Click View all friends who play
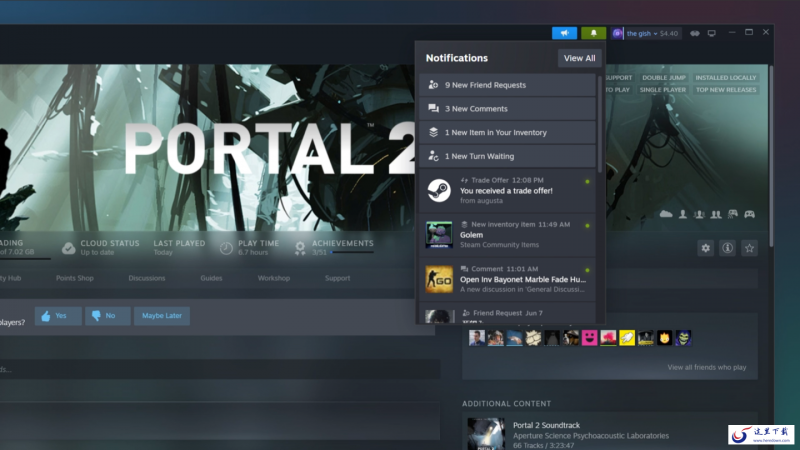The image size is (800, 450). tap(707, 367)
